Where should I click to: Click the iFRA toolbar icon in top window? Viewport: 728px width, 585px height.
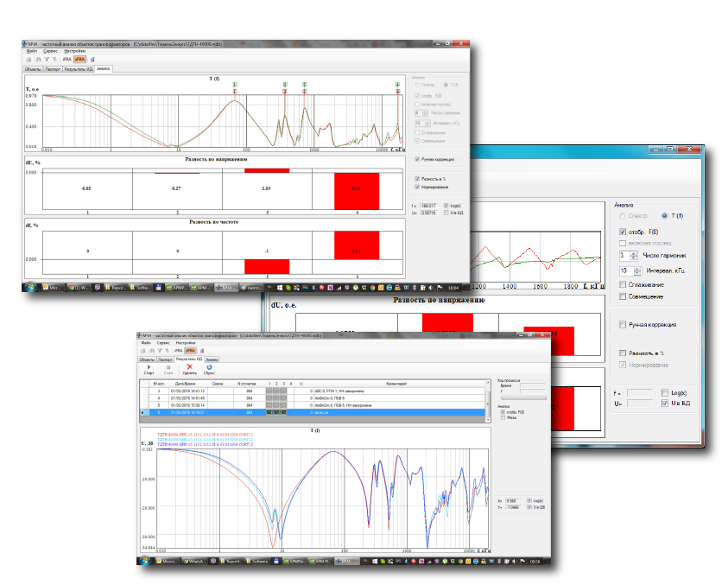point(66,60)
